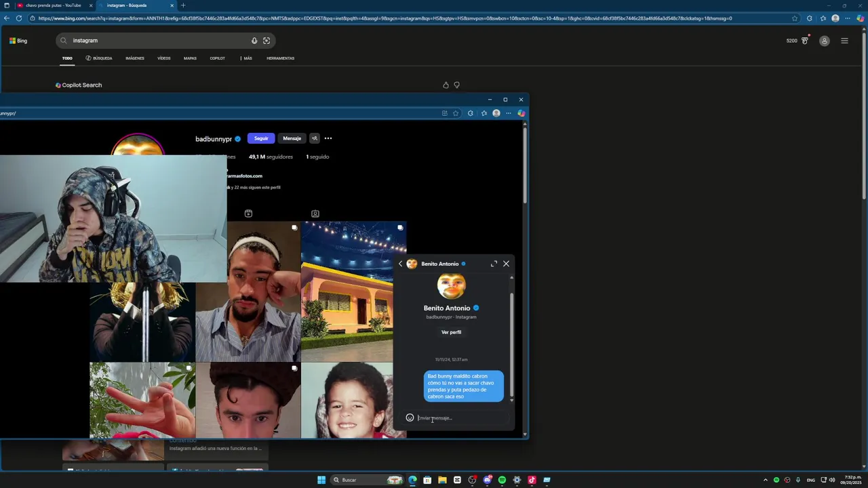Click the chat panel scrollbar
The image size is (868, 488).
[x=511, y=346]
